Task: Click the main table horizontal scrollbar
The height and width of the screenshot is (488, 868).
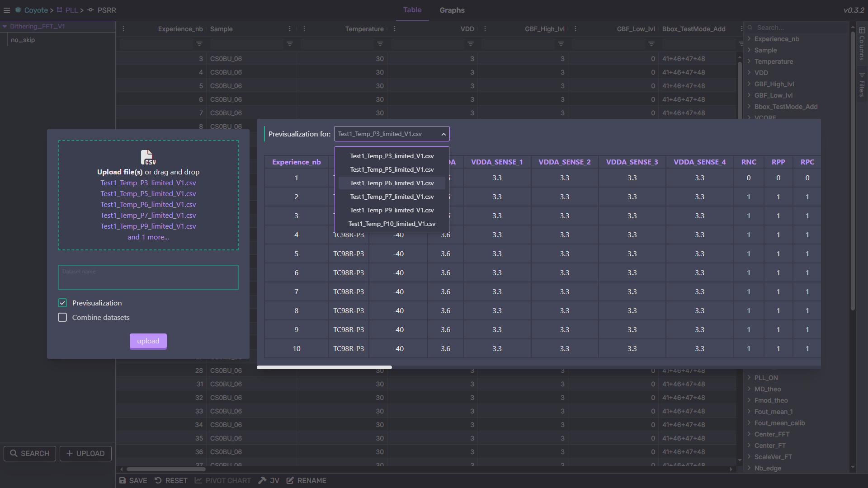Action: pos(166,469)
